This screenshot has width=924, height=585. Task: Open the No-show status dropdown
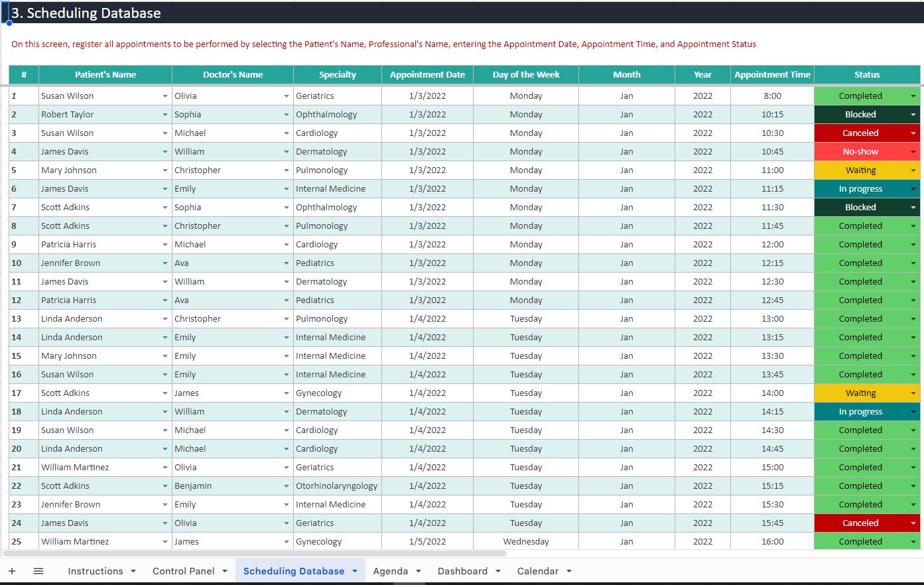(x=913, y=152)
